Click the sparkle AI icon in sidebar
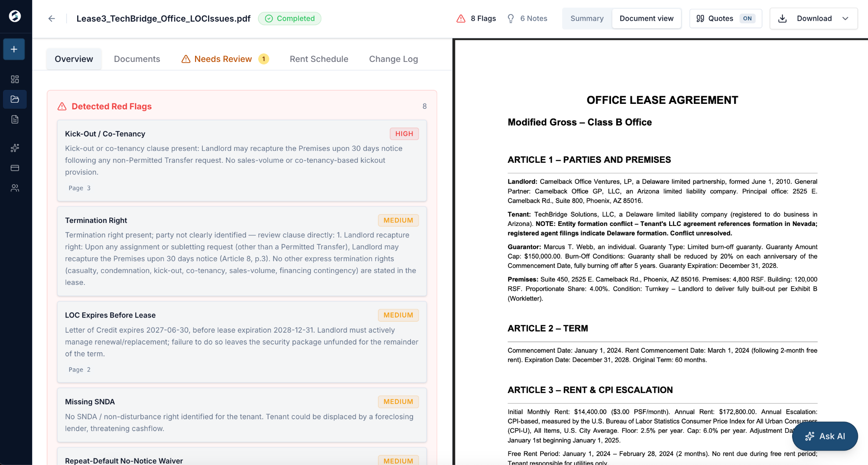 (x=15, y=148)
